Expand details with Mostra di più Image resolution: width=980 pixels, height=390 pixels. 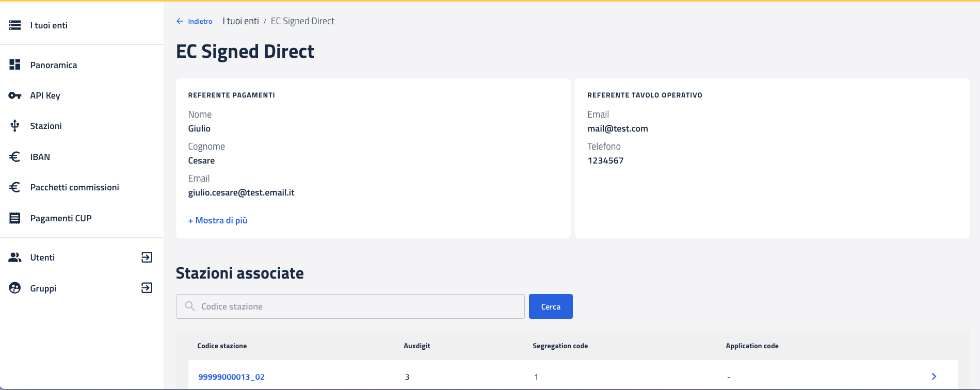[218, 220]
